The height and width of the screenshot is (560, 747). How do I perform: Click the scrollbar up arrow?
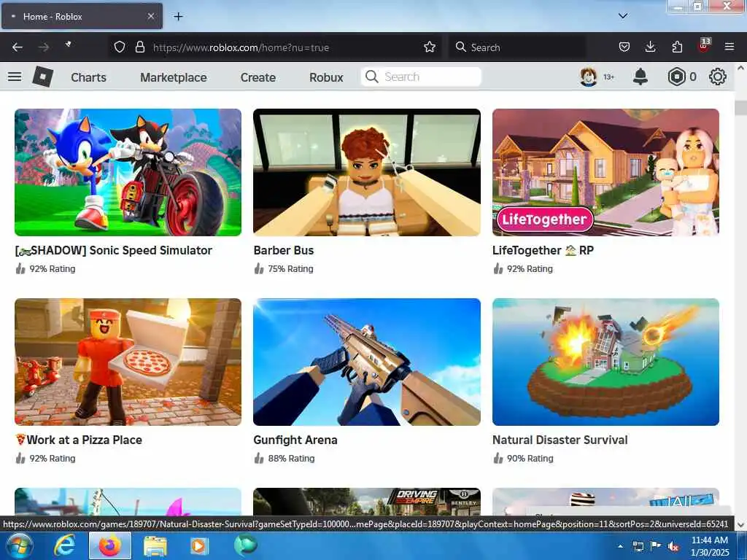740,68
